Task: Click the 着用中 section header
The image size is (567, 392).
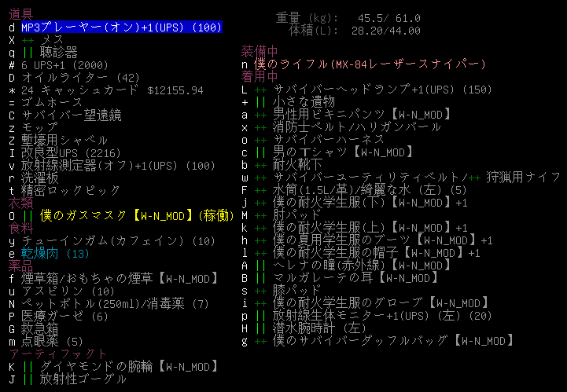Action: point(260,77)
